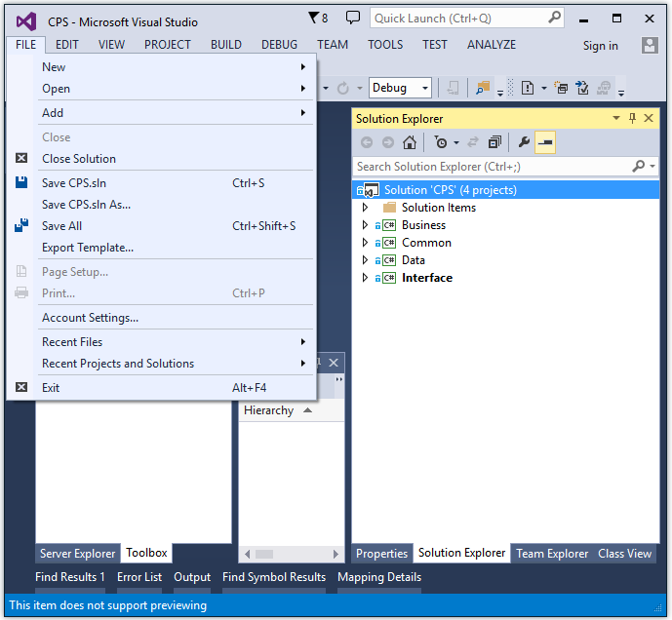The image size is (672, 620).
Task: Open the toolbar overflow options at far right
Action: tap(621, 92)
